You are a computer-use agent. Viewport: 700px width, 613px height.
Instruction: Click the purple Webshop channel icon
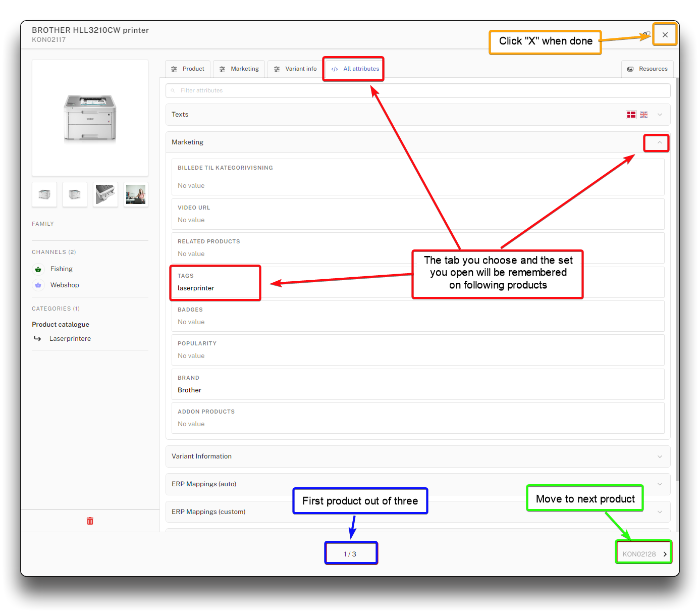(x=38, y=285)
